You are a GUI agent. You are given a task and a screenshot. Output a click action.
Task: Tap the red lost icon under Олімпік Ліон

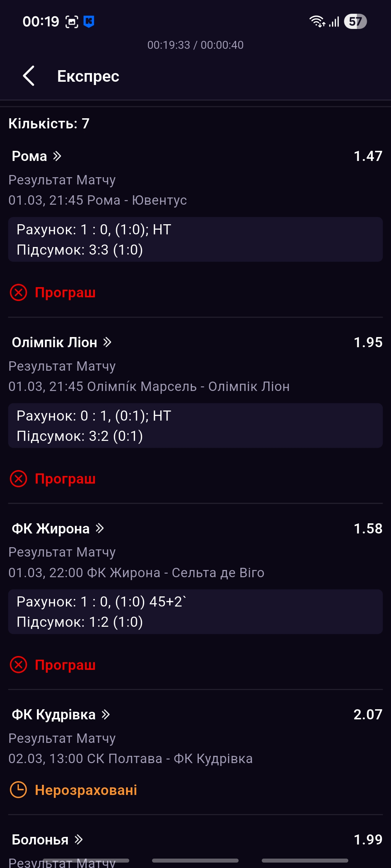(x=18, y=479)
